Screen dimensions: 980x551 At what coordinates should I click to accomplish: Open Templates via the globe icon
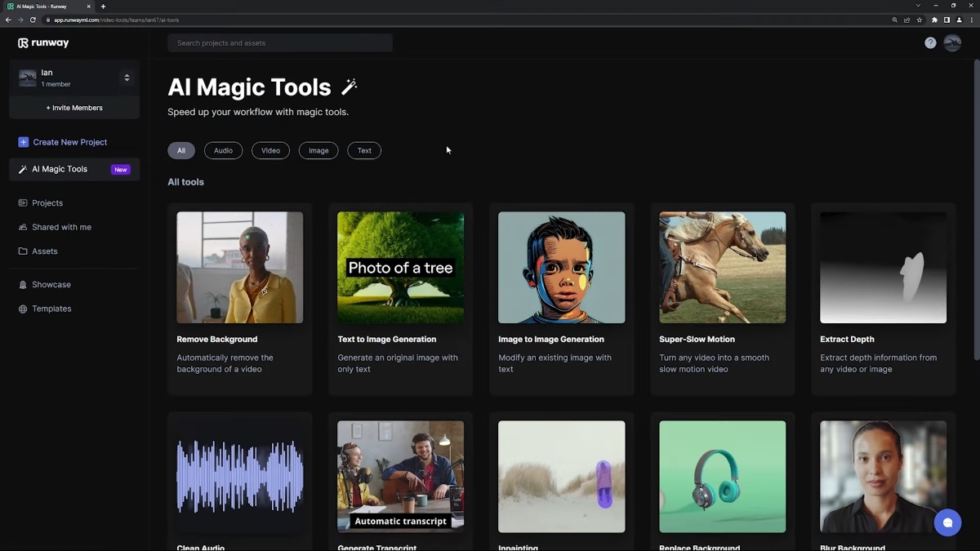[22, 309]
